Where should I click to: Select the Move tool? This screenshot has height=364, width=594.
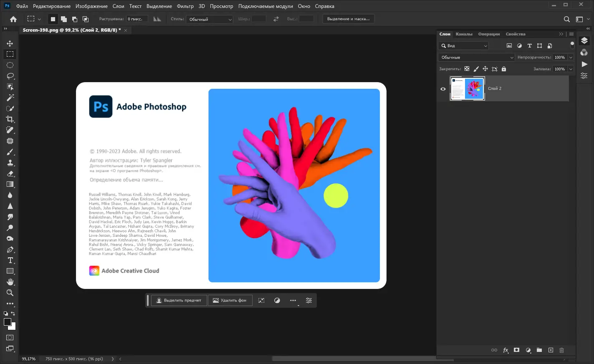(10, 43)
